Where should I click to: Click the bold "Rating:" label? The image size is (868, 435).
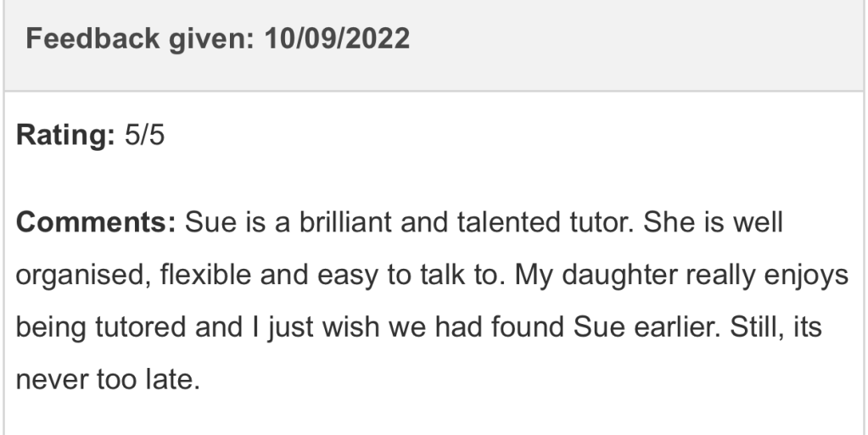[66, 137]
